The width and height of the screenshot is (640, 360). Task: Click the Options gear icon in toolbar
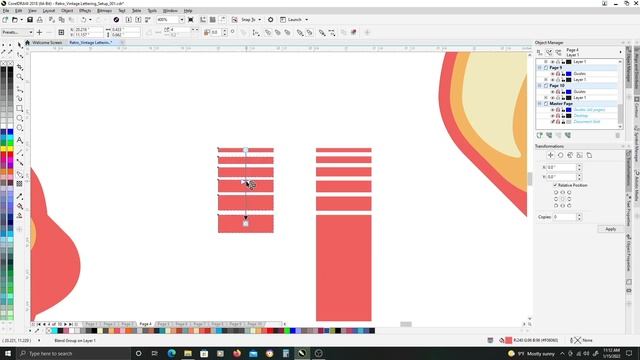tap(270, 20)
